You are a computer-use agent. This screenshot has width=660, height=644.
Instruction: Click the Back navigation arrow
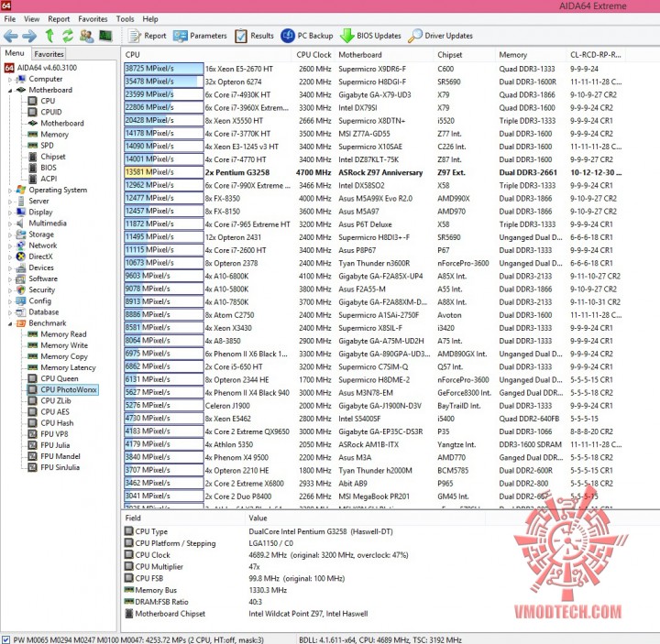tap(10, 36)
